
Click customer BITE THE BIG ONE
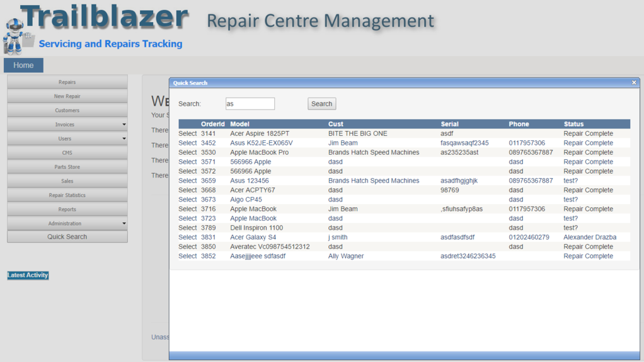point(358,134)
